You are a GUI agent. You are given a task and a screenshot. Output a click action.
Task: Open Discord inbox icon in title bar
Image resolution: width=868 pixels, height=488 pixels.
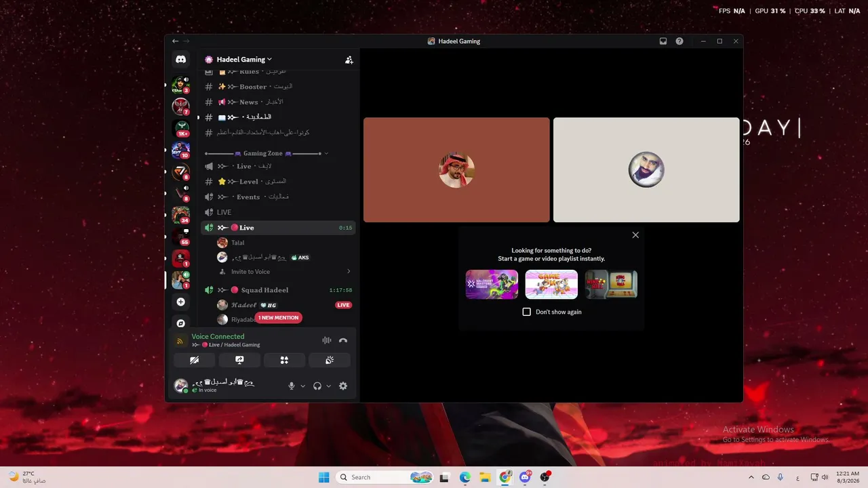coord(663,41)
